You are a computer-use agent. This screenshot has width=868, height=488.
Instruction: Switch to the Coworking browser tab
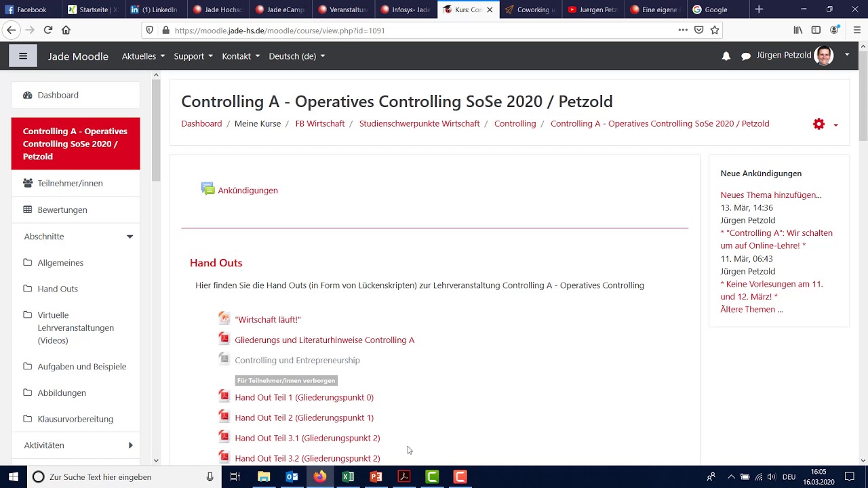[x=531, y=9]
